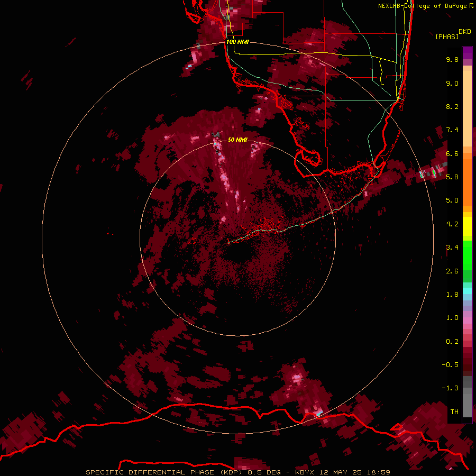This screenshot has height=476, width=476.
Task: Click the 100 NMI range ring label
Action: pyautogui.click(x=237, y=42)
